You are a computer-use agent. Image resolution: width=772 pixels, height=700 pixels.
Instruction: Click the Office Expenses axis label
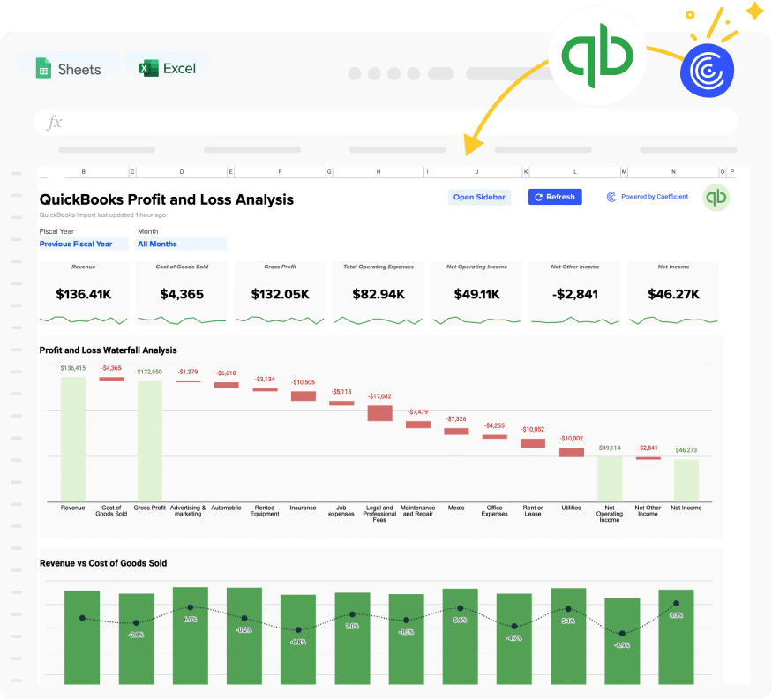[x=494, y=511]
